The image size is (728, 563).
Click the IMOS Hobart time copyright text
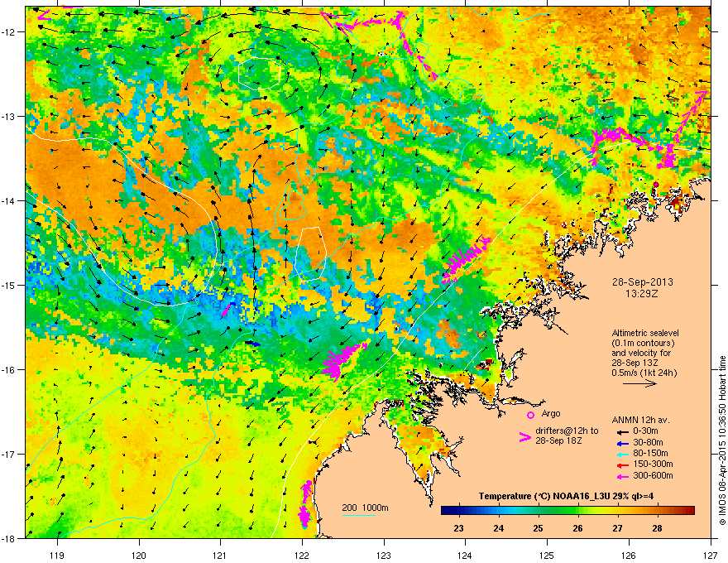click(x=722, y=440)
